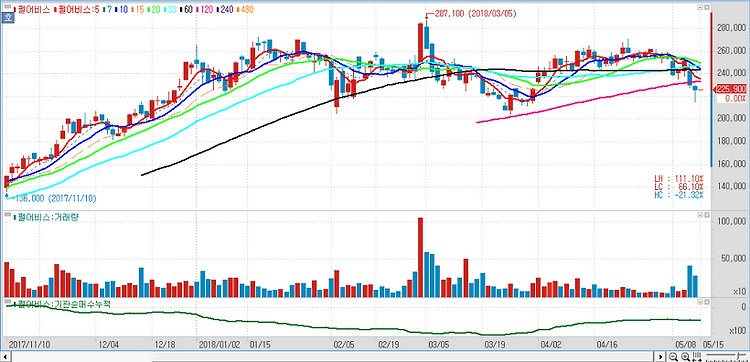
Task: Select the 펄어비스:5 moving average legend
Action: pyautogui.click(x=77, y=9)
